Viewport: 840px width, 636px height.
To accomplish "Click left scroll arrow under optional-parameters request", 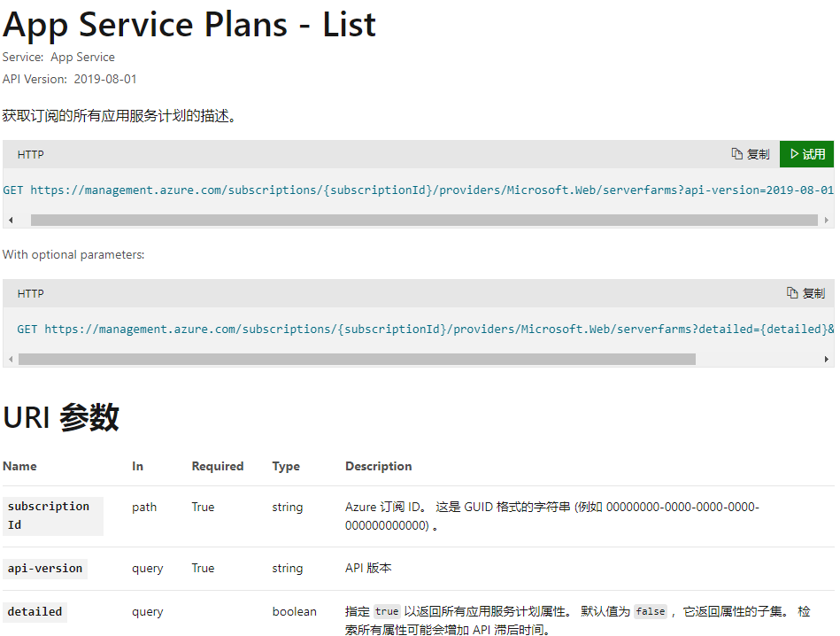I will (11, 359).
